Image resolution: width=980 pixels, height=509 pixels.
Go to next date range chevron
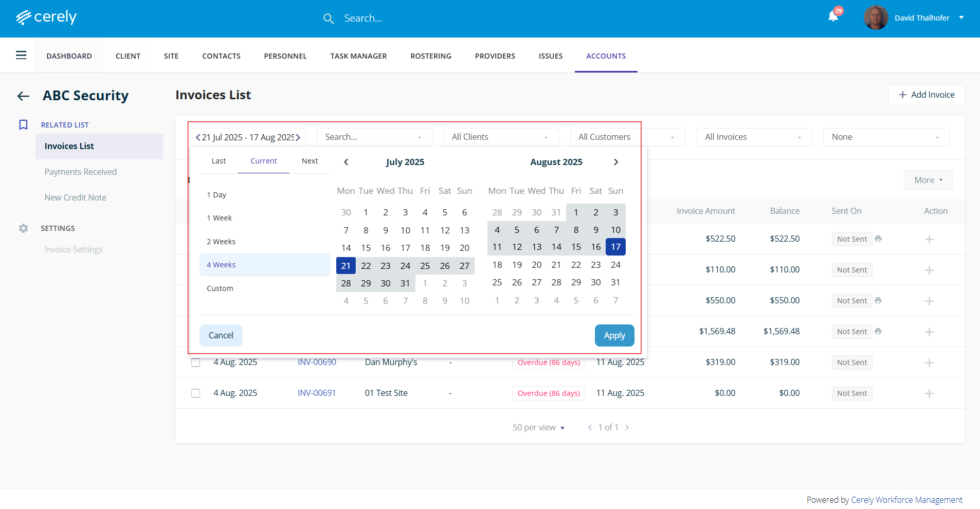coord(298,137)
